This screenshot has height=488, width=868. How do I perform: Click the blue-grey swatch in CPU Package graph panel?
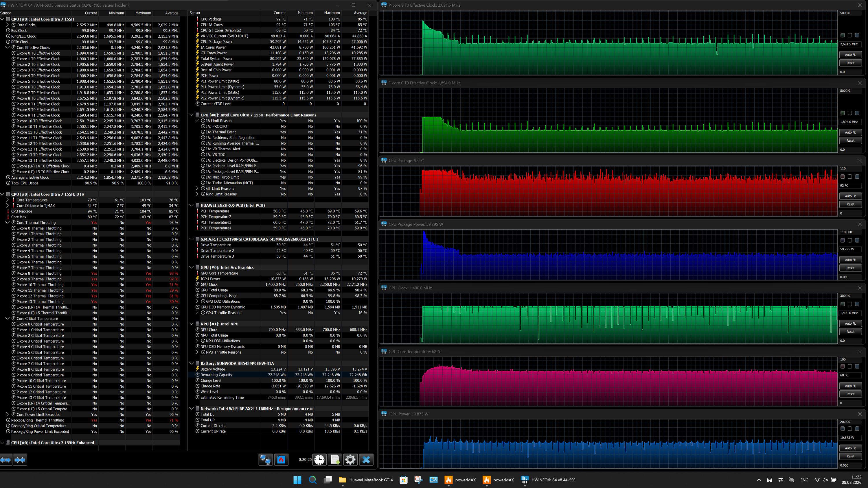point(857,177)
